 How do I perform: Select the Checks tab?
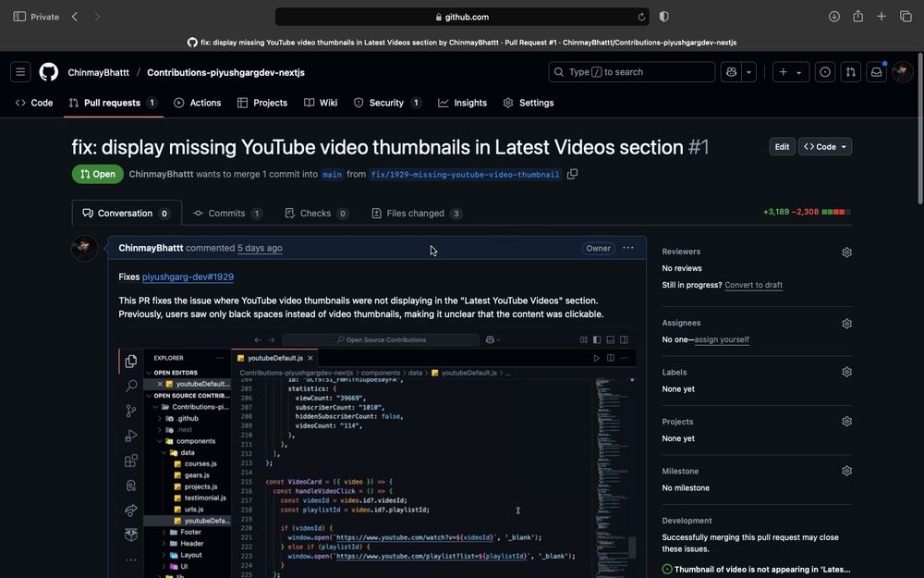tap(316, 213)
